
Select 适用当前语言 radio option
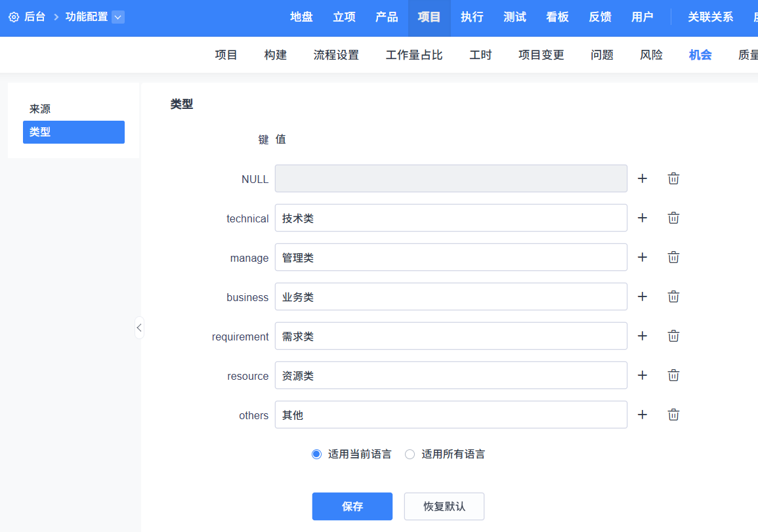point(317,454)
